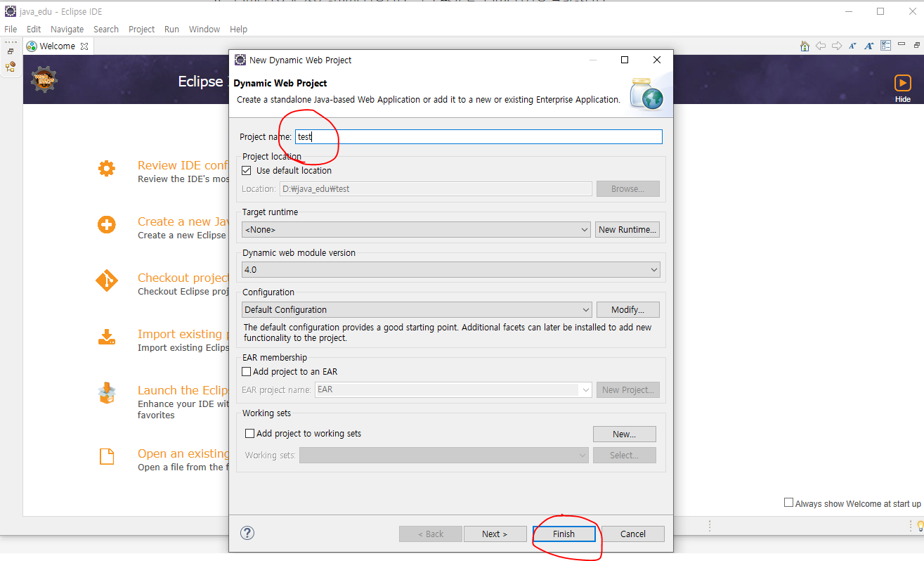Check Add project to an EAR
This screenshot has height=561, width=924.
point(247,371)
